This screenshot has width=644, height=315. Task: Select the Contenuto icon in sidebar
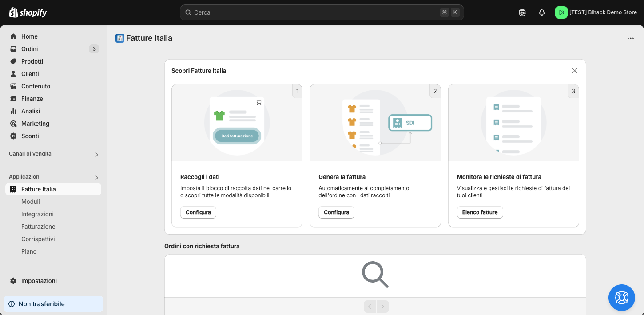click(13, 86)
